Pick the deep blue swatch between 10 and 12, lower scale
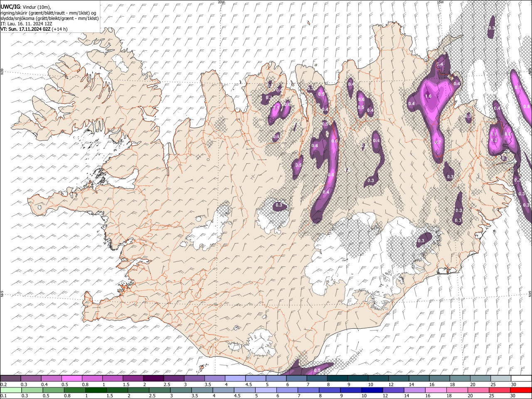This screenshot has width=532, height=399. click(x=372, y=390)
